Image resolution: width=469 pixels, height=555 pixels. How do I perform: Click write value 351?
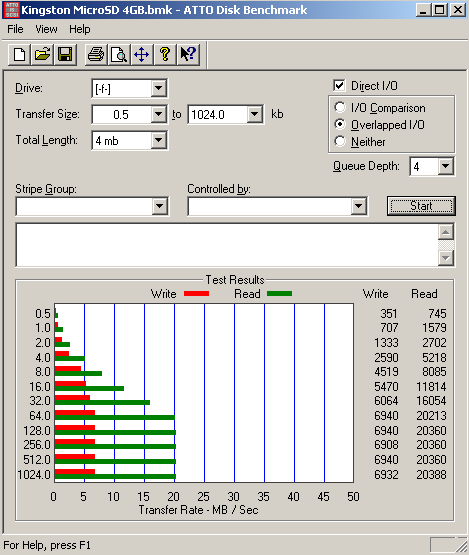tap(389, 314)
